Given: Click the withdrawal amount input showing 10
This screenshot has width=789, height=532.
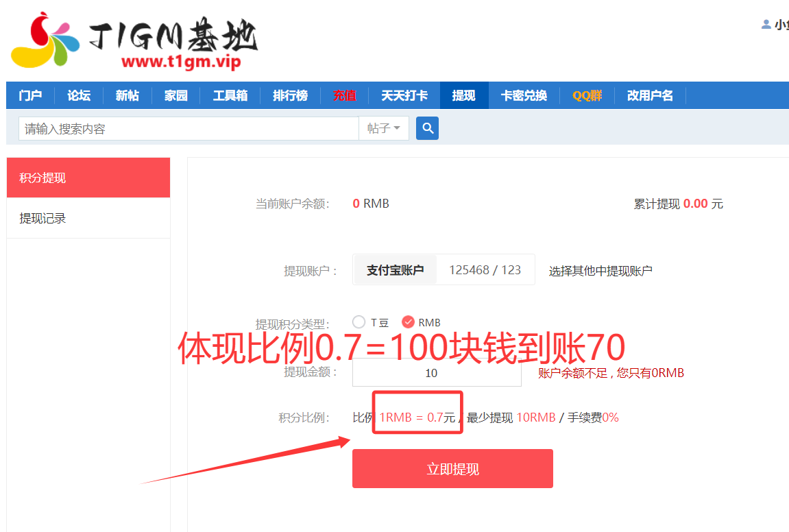Looking at the screenshot, I should 437,372.
